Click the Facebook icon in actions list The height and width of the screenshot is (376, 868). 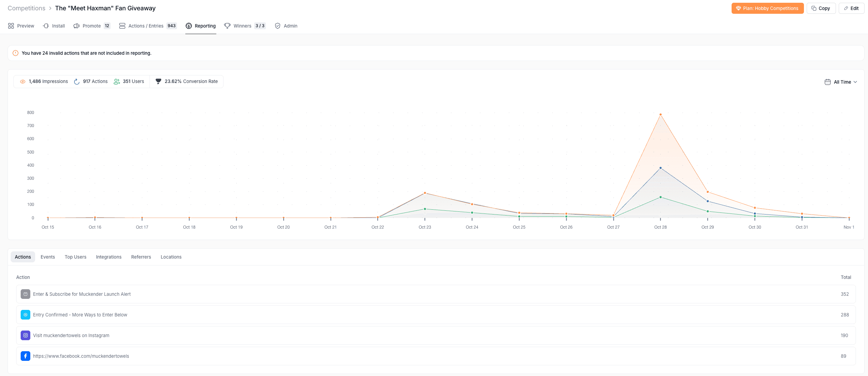pyautogui.click(x=25, y=356)
